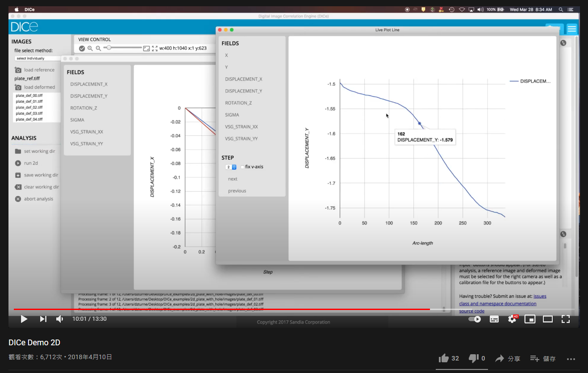Select SIGMA in the back plot window
The width and height of the screenshot is (588, 373).
(x=77, y=120)
